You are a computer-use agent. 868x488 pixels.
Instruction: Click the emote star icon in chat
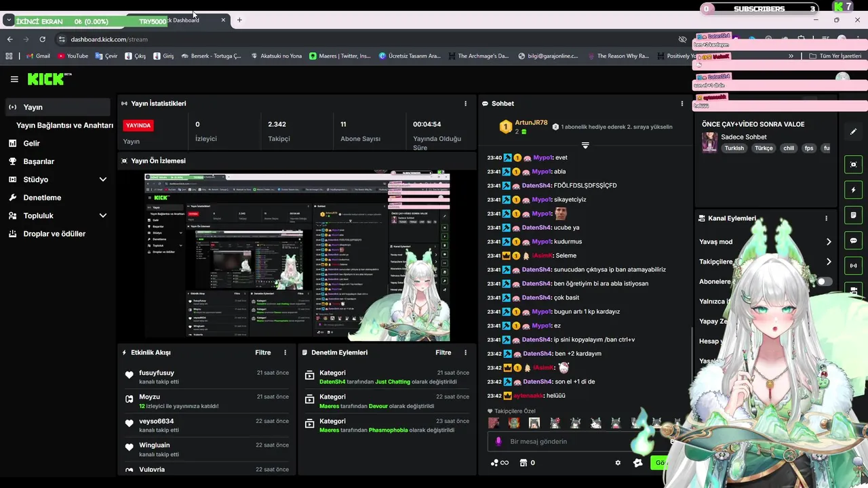tap(637, 463)
